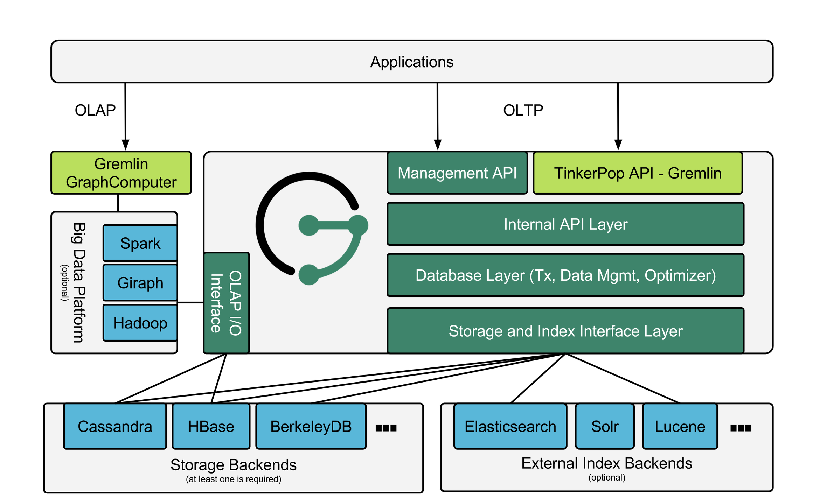Image resolution: width=820 pixels, height=504 pixels.
Task: Click the Hadoop box
Action: click(x=140, y=323)
